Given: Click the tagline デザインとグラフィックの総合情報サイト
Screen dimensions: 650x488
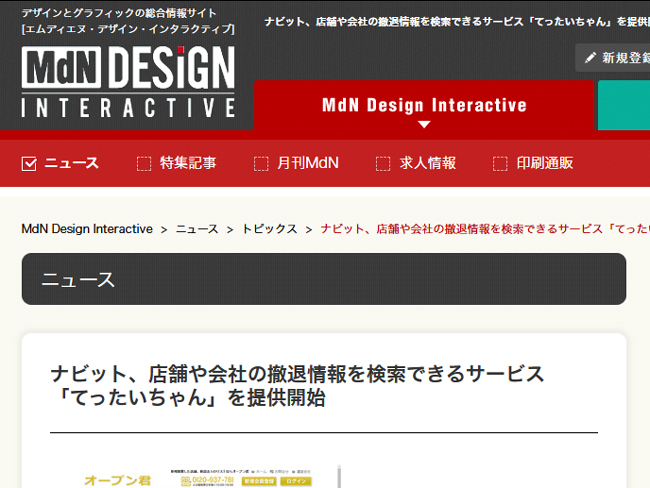Looking at the screenshot, I should tap(119, 13).
